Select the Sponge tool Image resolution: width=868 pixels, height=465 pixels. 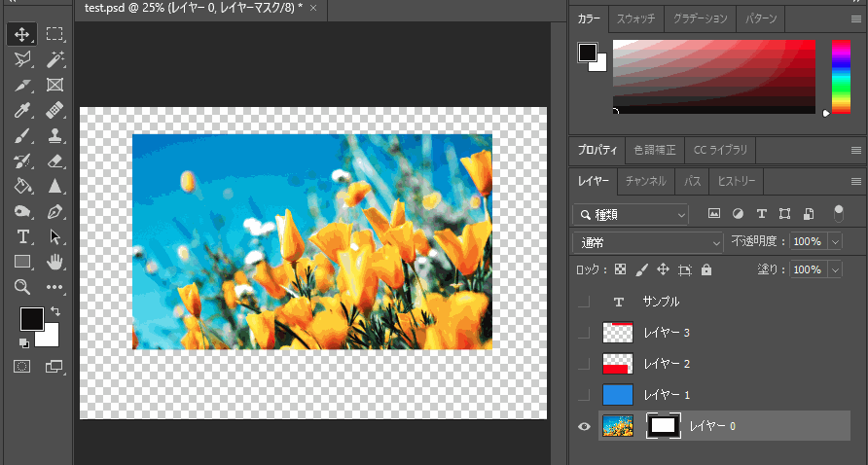pyautogui.click(x=21, y=211)
